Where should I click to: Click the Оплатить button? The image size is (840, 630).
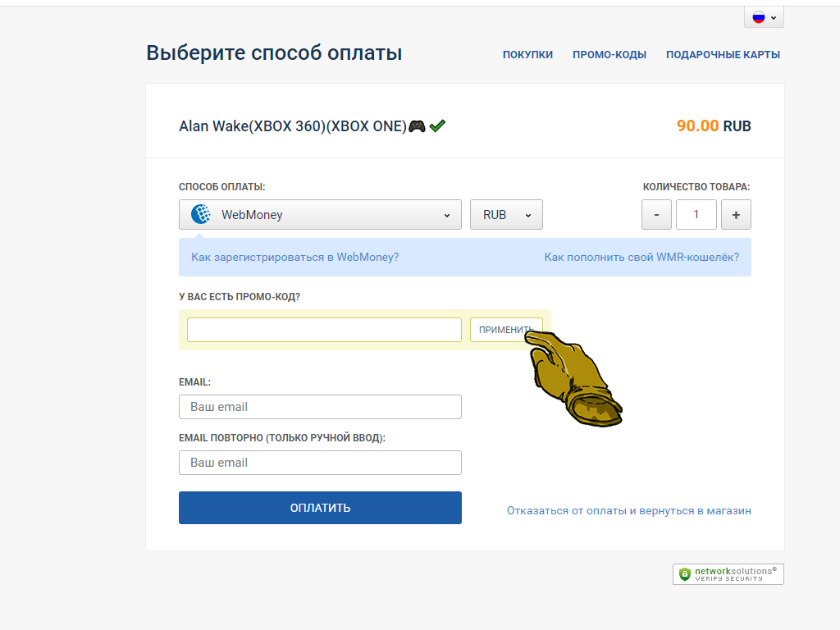320,508
